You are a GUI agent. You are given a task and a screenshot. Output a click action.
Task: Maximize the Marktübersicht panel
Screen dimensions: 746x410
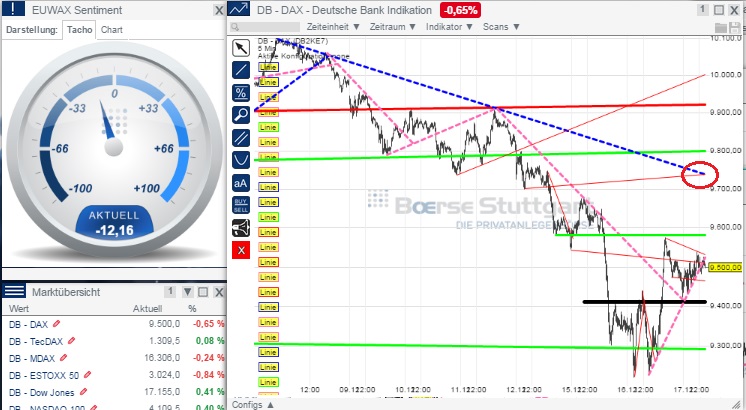203,292
